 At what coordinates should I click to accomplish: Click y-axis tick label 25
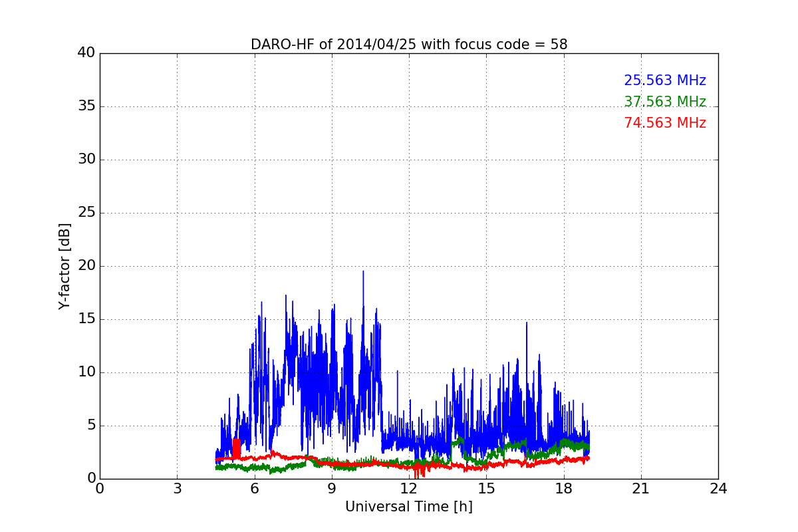(86, 213)
